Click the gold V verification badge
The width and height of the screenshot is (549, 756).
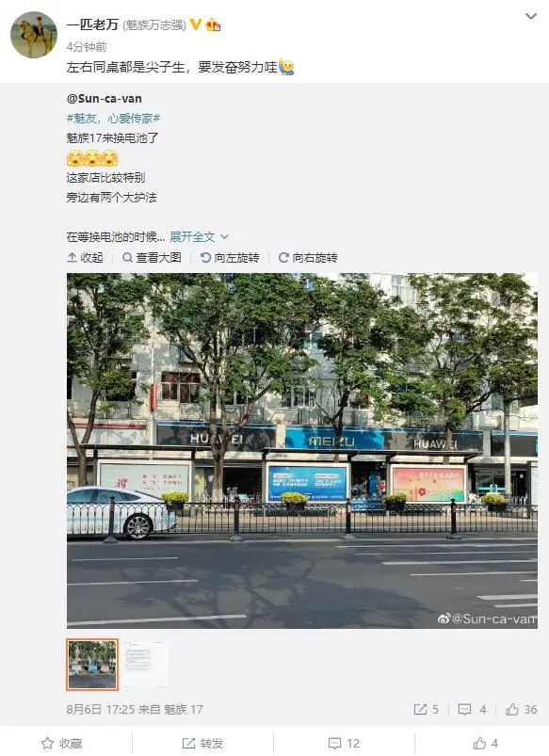(x=195, y=24)
